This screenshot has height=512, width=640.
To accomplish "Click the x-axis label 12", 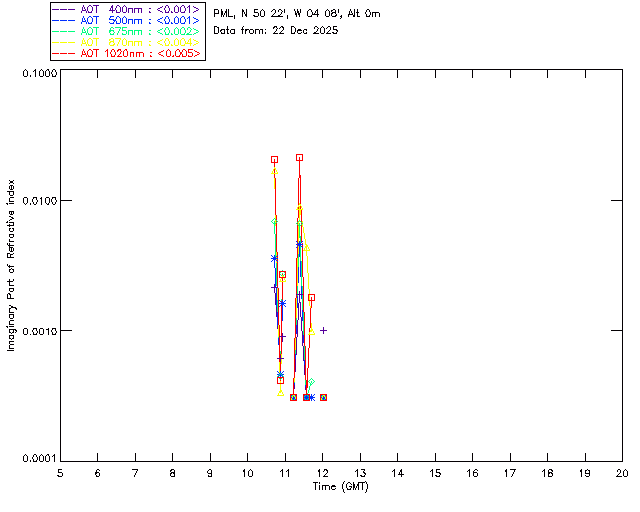I will coord(322,473).
